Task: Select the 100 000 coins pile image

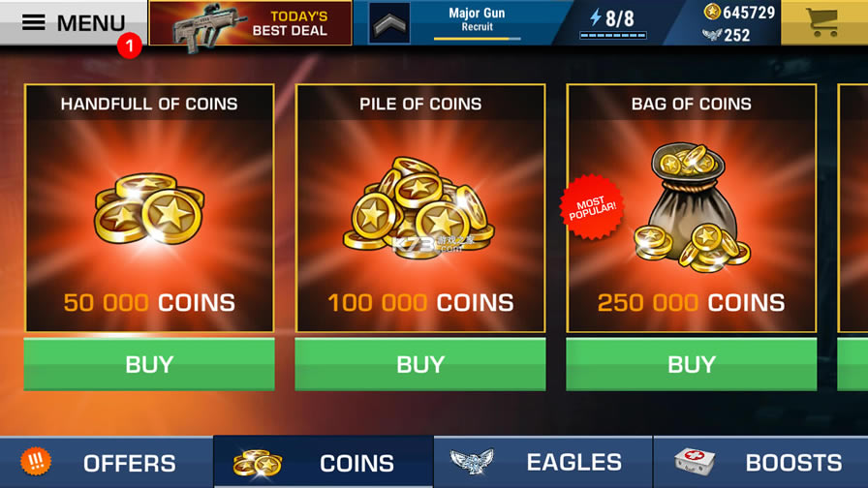Action: click(x=419, y=203)
